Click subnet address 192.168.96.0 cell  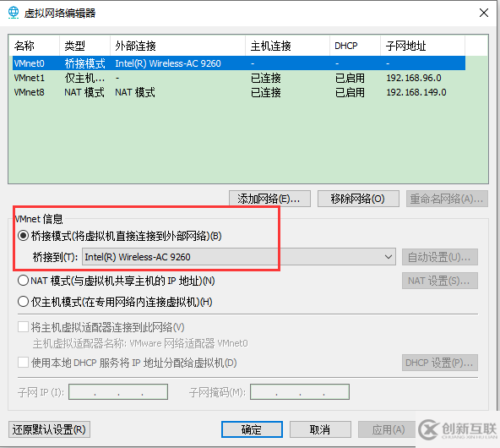(414, 78)
